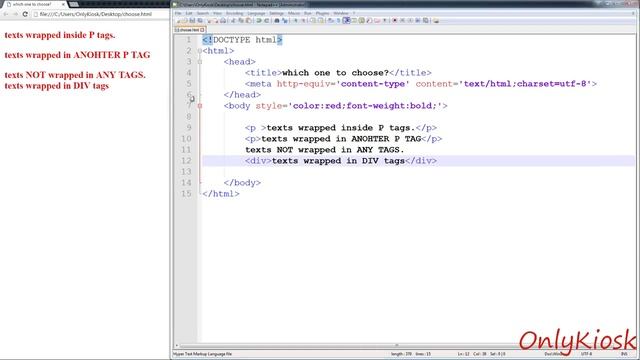Click the Cut toolbar icon

pos(233,20)
